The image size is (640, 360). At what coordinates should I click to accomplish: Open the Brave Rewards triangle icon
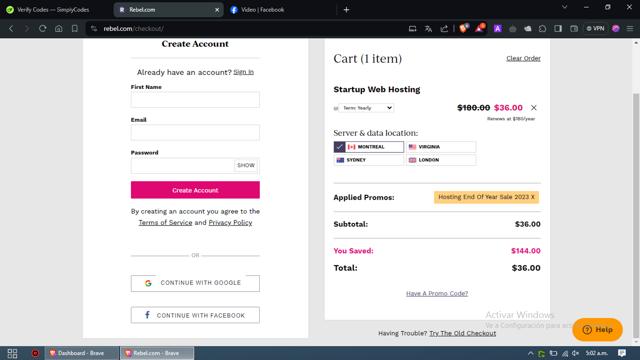[480, 28]
